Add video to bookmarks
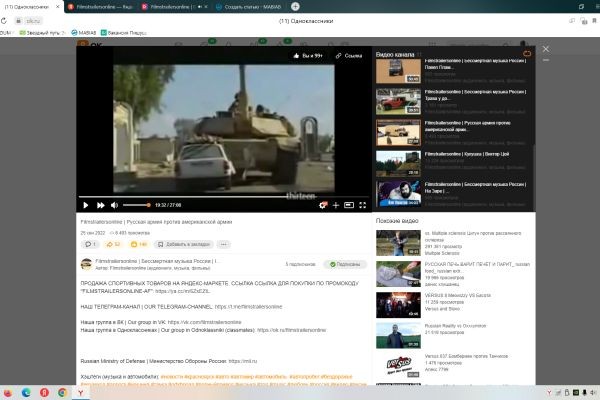 pyautogui.click(x=184, y=244)
